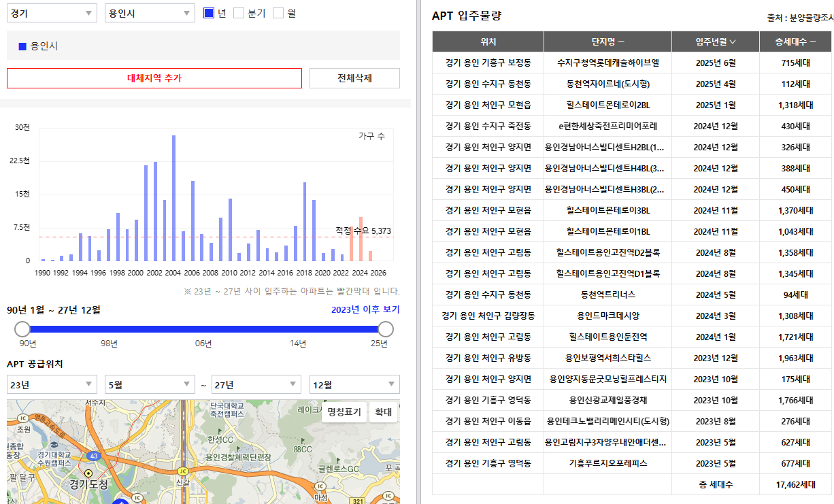
Task: Click the 대체지역 추가 button
Action: pos(154,78)
